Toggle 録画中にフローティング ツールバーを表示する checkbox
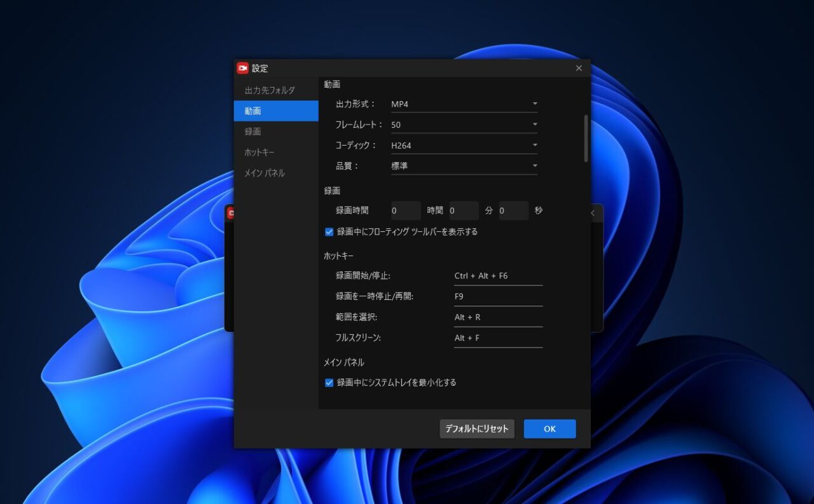 pos(329,232)
